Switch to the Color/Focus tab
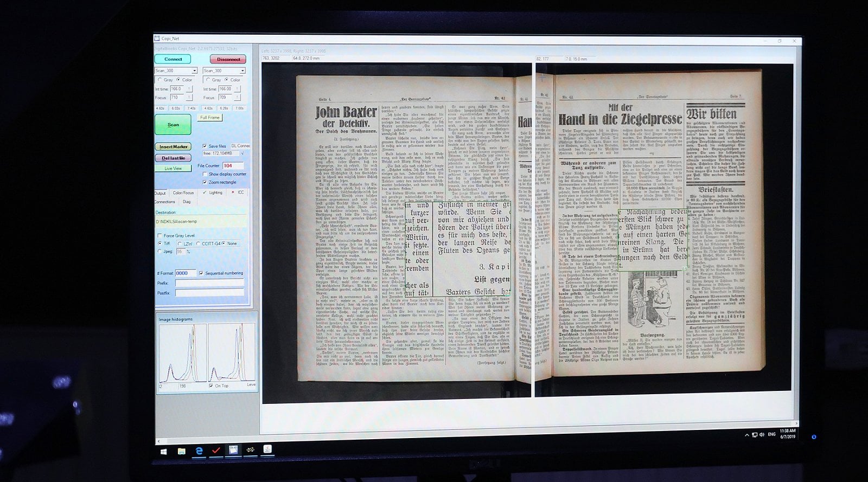 pos(183,194)
